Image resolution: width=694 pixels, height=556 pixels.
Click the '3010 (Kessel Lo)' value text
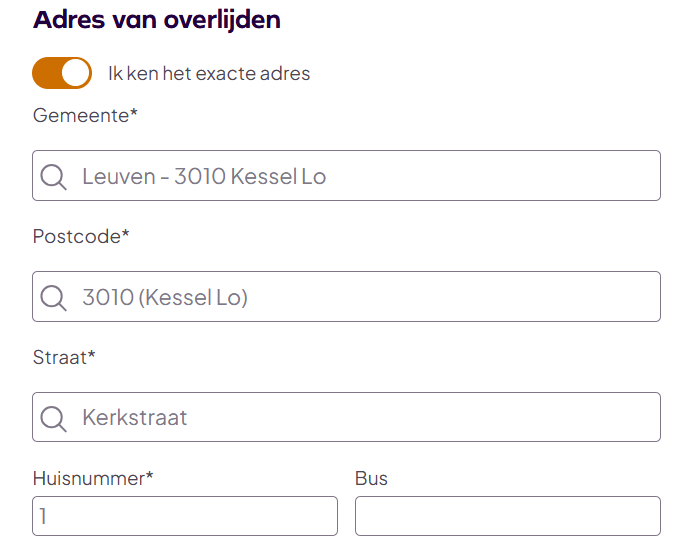[165, 297]
